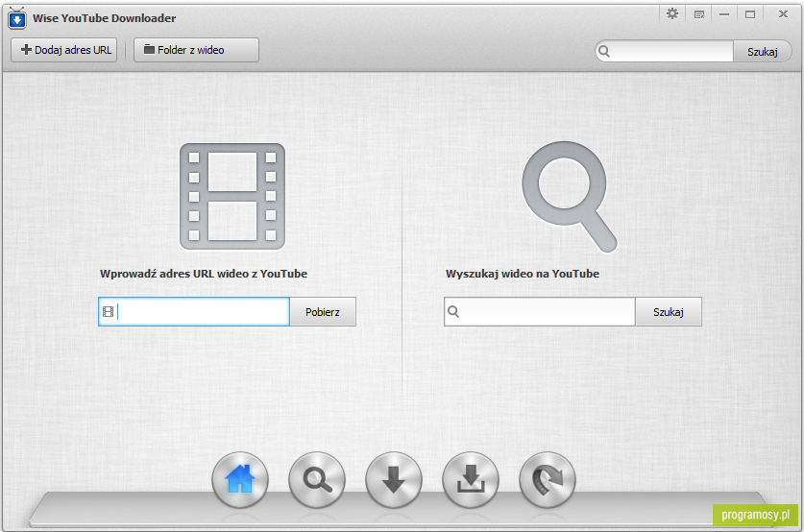Open the Downloaded tray arrow dock icon
This screenshot has height=532, width=804.
coord(471,480)
